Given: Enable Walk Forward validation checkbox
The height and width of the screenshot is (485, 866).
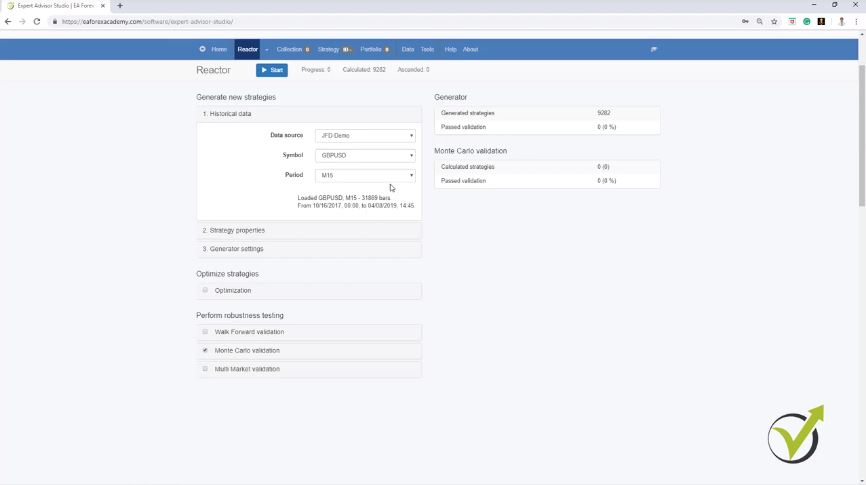Looking at the screenshot, I should [205, 332].
